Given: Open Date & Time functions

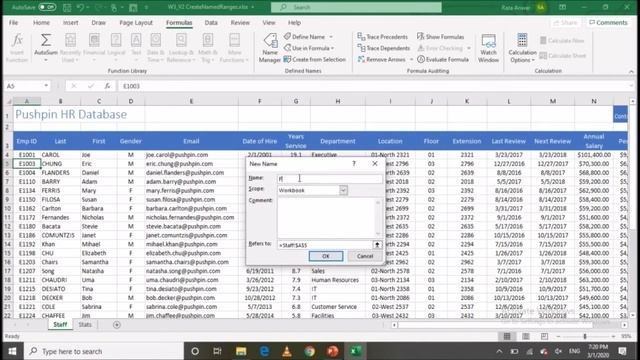Looking at the screenshot, I should tap(156, 48).
